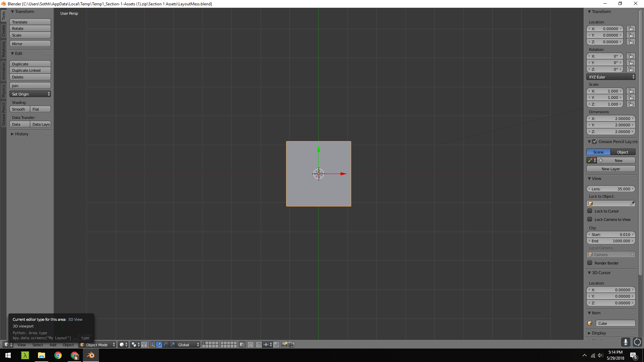Screen dimensions: 644x362
Task: Toggle the snap magnet icon
Action: coord(259,345)
